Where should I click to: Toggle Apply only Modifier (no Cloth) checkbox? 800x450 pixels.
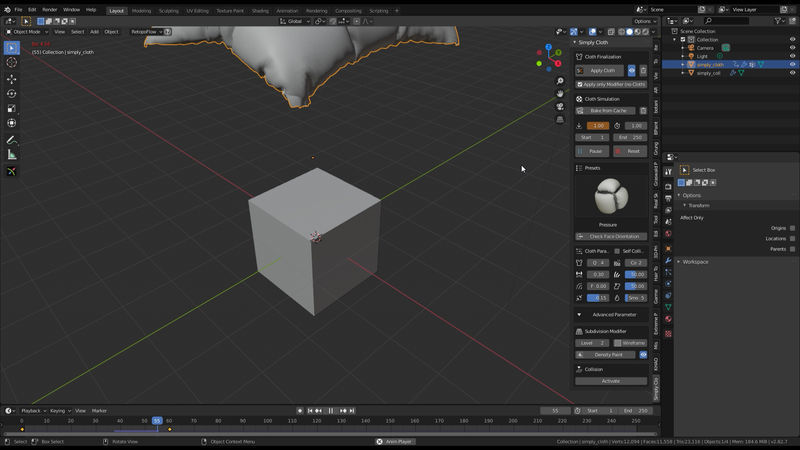point(580,84)
